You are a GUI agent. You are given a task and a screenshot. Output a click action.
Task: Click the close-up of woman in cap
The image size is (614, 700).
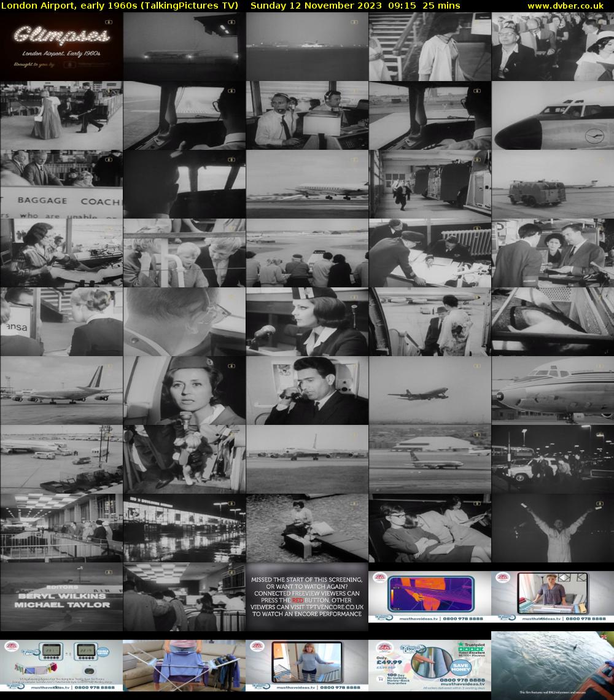pos(184,390)
